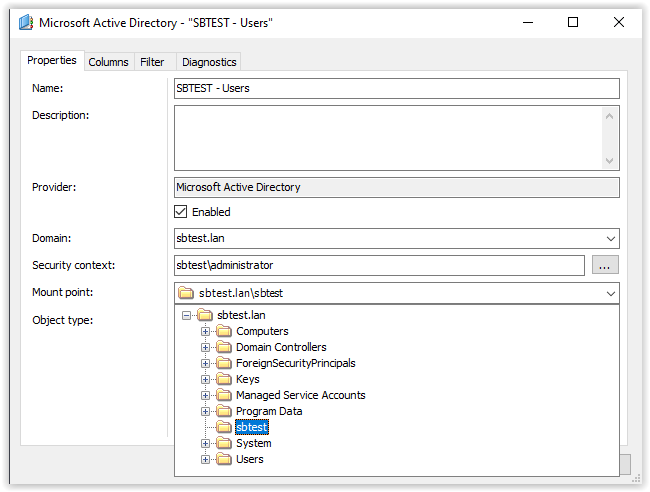Minimize the dialog window
The image size is (650, 492).
[x=528, y=22]
